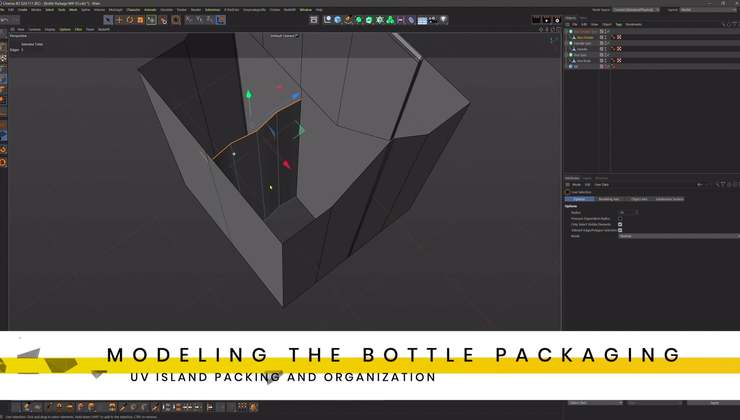Click the Radius input field
Image resolution: width=740 pixels, height=420 pixels.
(x=627, y=212)
